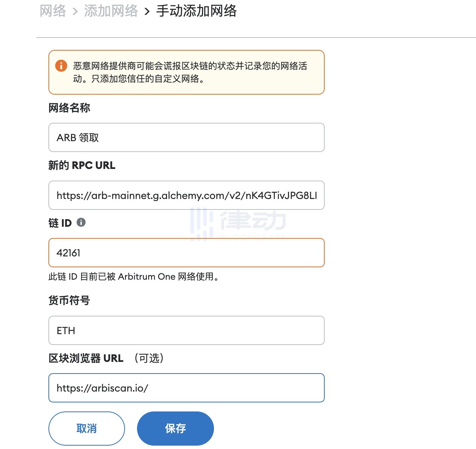Click the info icon next to 链 ID

(x=81, y=222)
